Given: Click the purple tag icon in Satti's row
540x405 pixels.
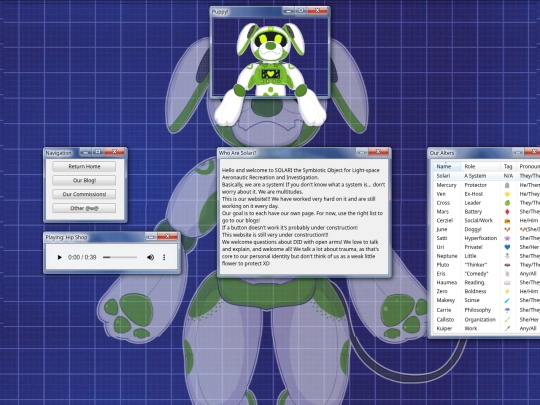Looking at the screenshot, I should [x=507, y=238].
